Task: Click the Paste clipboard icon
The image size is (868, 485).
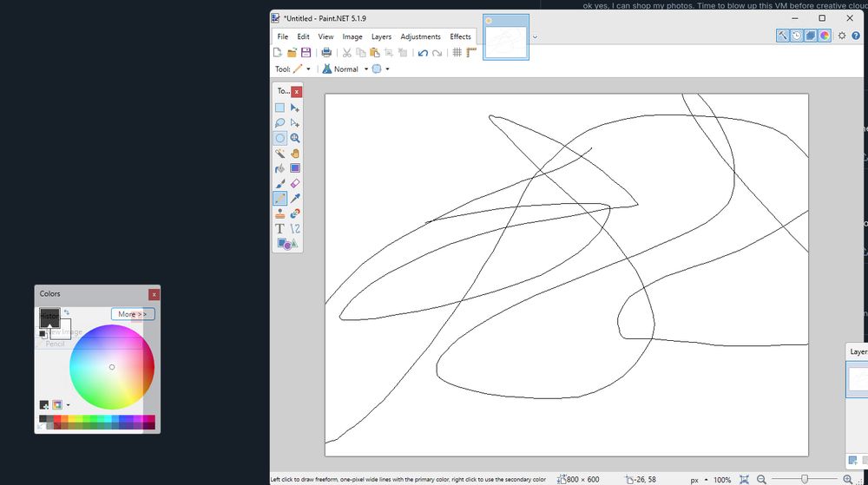Action: 375,53
